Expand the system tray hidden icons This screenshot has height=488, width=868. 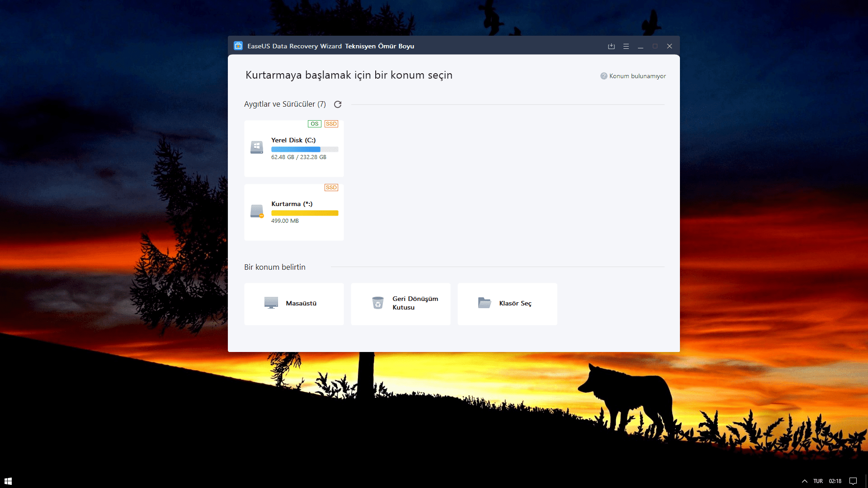805,481
